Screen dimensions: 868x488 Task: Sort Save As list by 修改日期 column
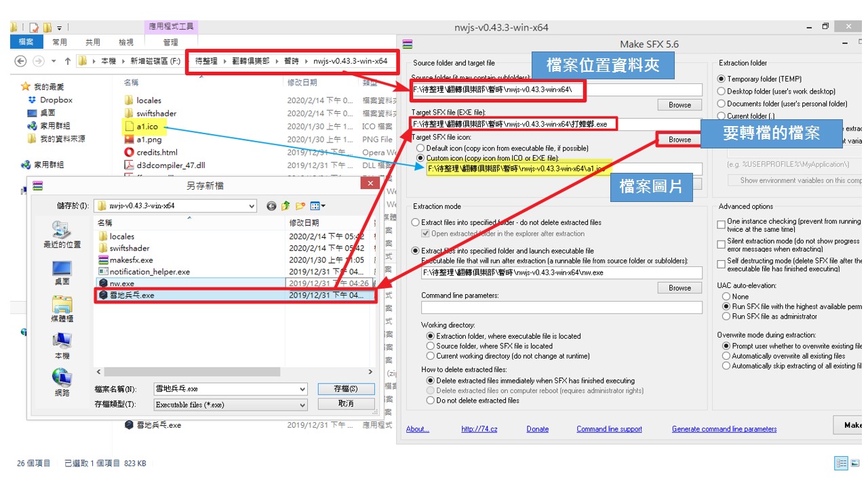tap(303, 222)
